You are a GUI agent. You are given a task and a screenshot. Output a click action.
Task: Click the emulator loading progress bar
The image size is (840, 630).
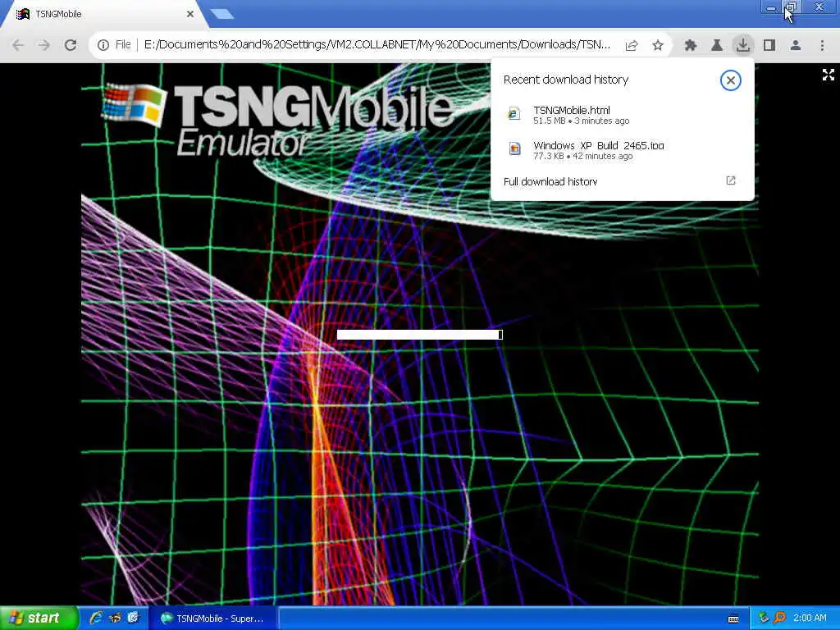pos(419,335)
